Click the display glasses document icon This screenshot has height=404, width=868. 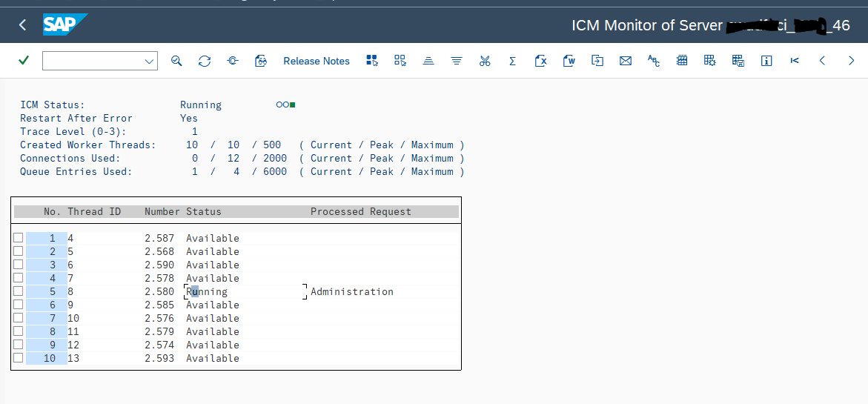(261, 61)
